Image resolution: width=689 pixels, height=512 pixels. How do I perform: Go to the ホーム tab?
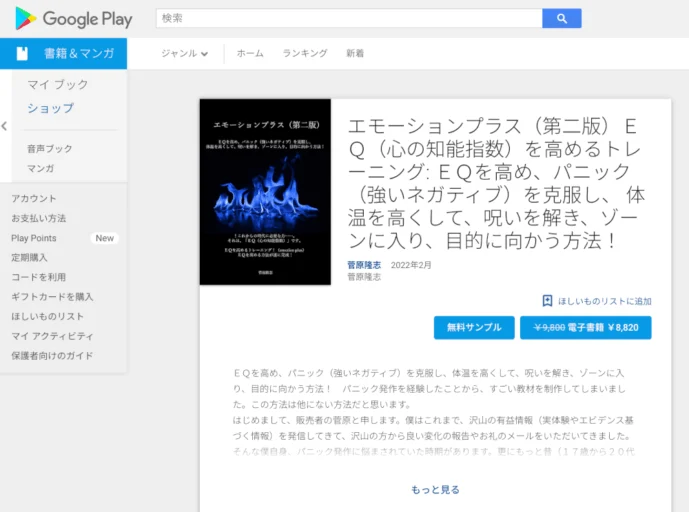tap(250, 54)
